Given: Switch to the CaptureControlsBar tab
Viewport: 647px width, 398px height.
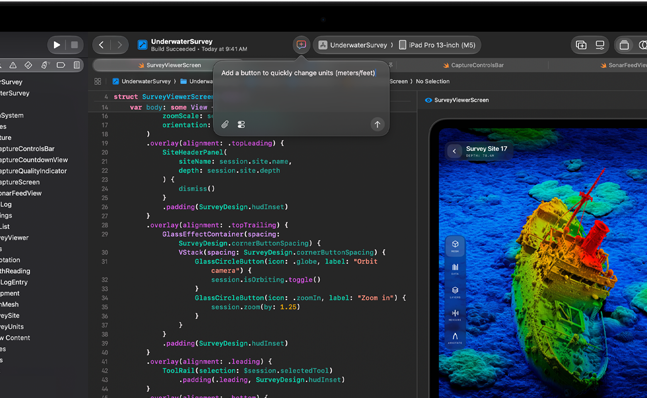Looking at the screenshot, I should [473, 65].
